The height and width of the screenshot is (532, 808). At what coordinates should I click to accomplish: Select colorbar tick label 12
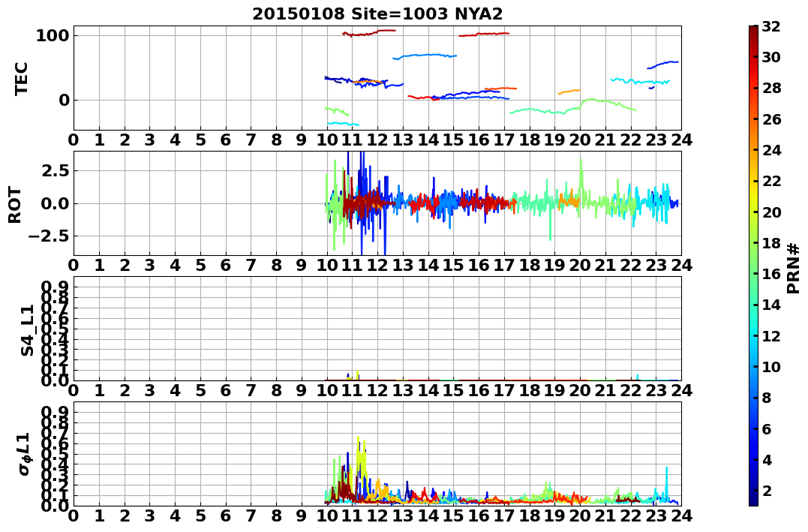click(771, 335)
